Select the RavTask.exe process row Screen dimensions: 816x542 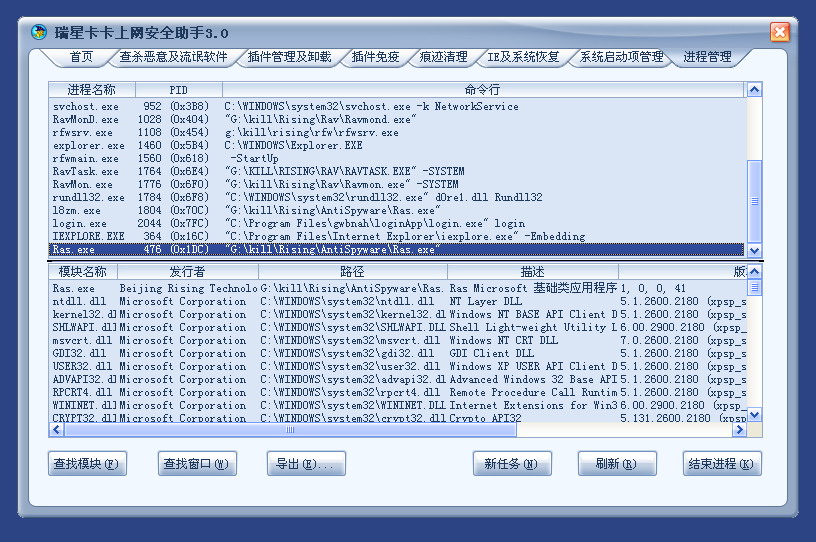[397, 171]
